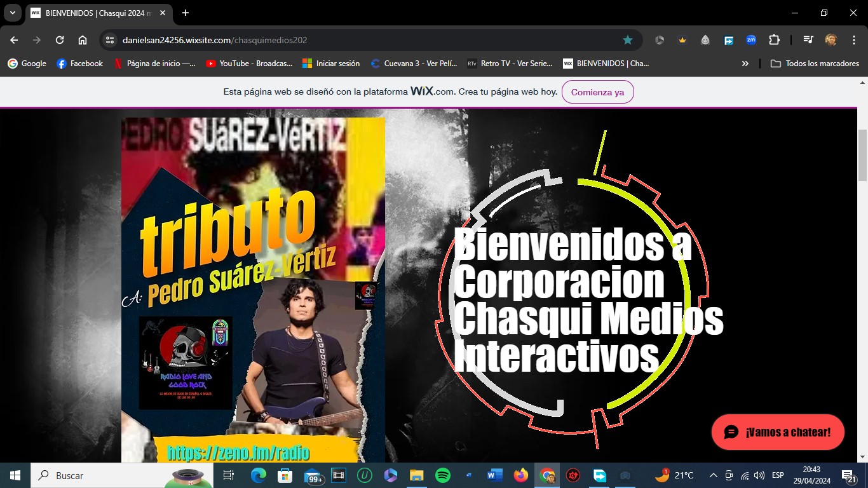Click the Comienza ya button
The width and height of the screenshot is (868, 488).
tap(597, 92)
